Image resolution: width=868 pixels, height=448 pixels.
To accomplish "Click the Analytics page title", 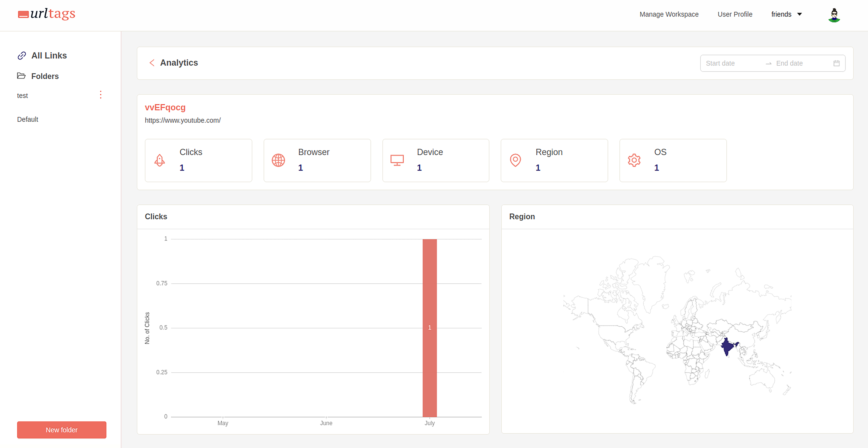I will click(x=179, y=63).
